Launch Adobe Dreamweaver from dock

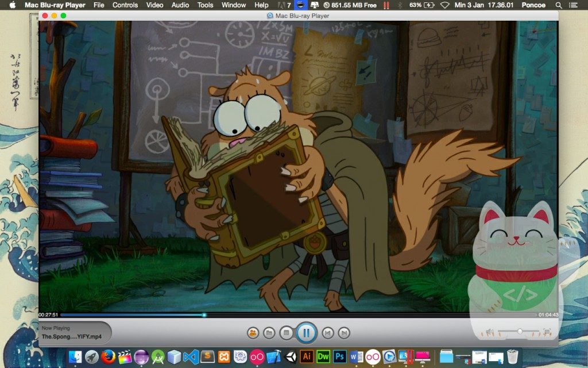click(323, 356)
